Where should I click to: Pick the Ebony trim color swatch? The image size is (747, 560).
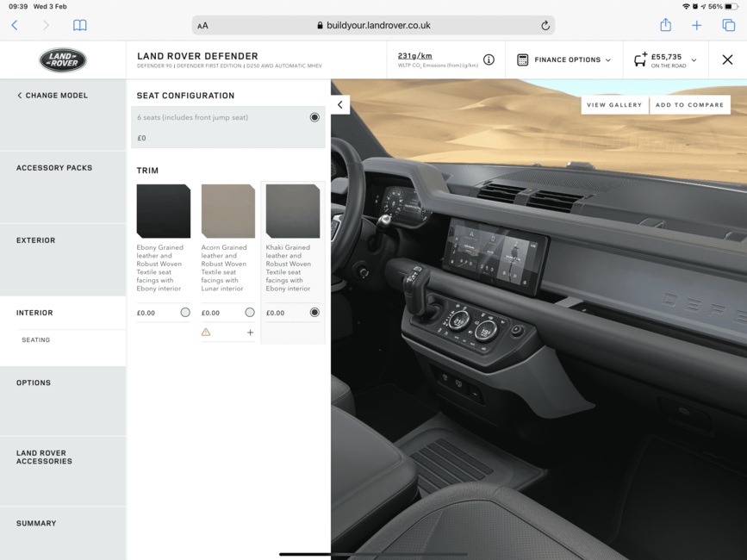164,211
